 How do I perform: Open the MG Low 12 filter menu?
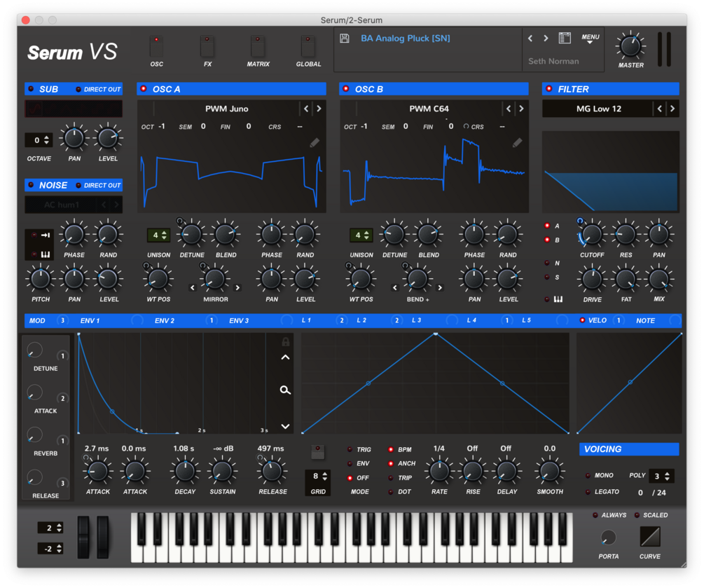(x=598, y=108)
